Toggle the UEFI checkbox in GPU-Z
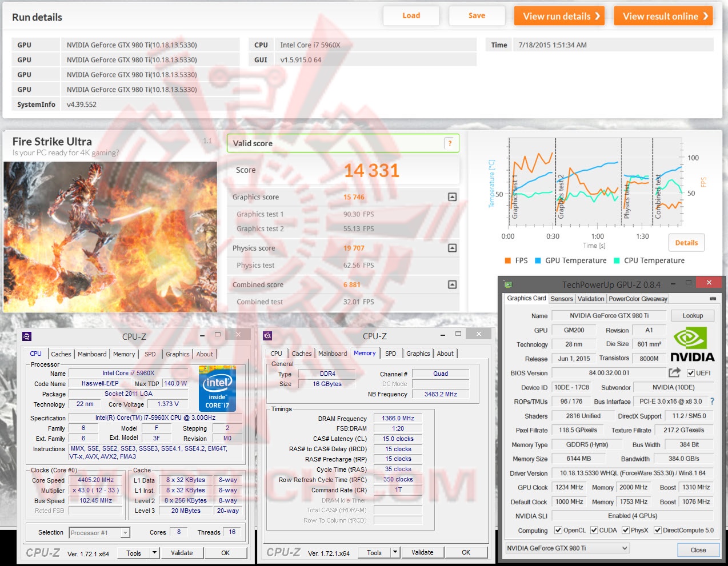The image size is (728, 566). pyautogui.click(x=691, y=373)
